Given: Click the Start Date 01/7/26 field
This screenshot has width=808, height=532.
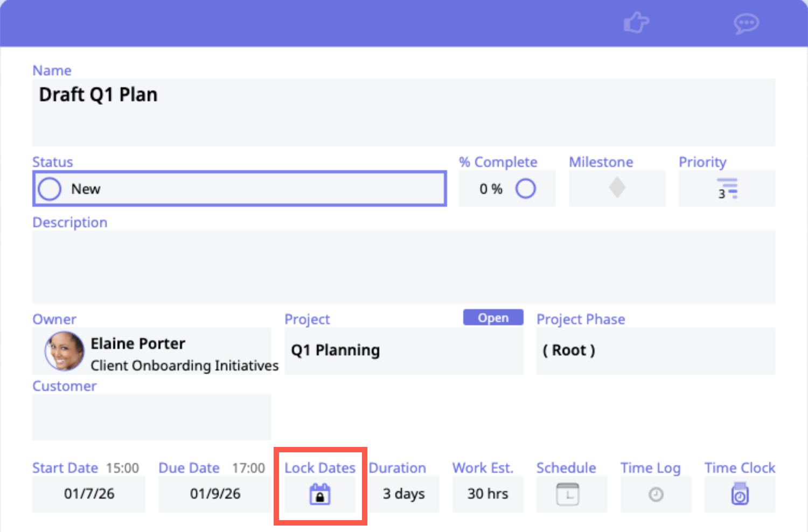Looking at the screenshot, I should coord(89,494).
